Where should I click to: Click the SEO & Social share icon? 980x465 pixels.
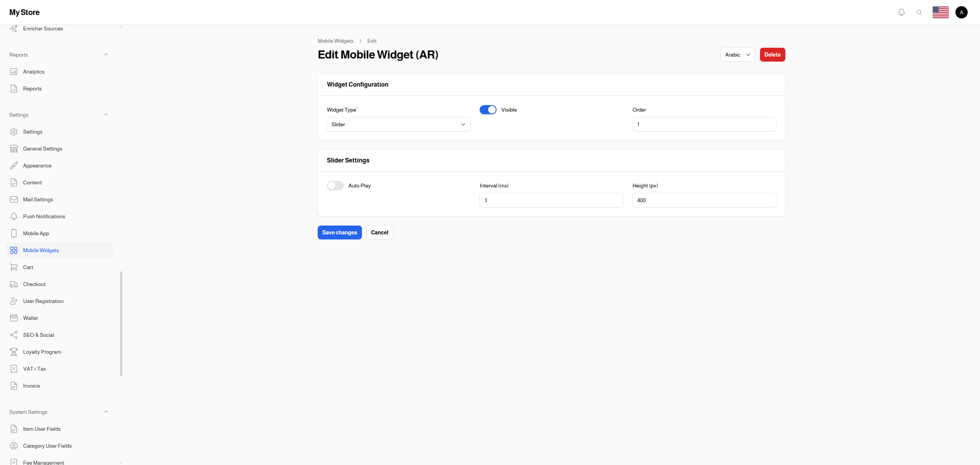coord(14,335)
